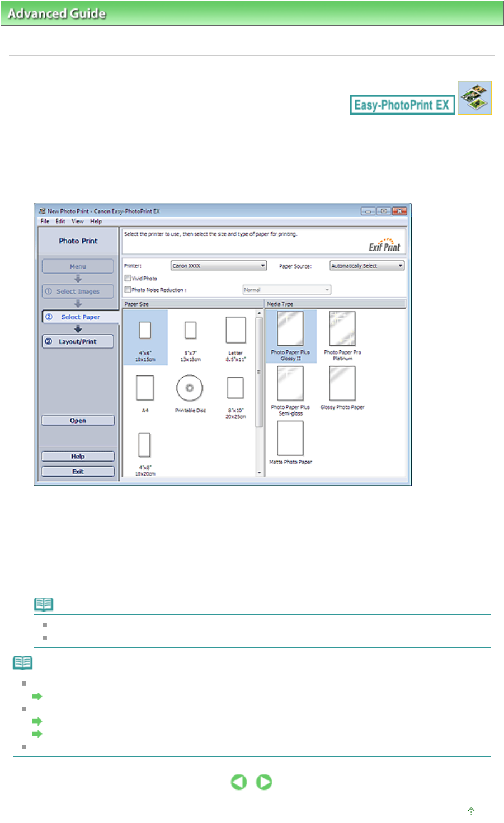Screen dimensions: 504x823
Task: Click the Paper Size column header
Action: (193, 304)
